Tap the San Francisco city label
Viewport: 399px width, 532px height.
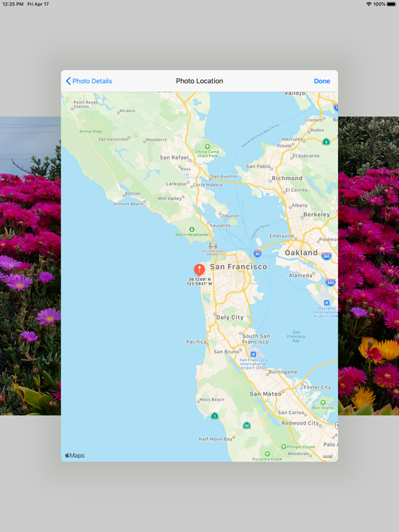pos(238,267)
